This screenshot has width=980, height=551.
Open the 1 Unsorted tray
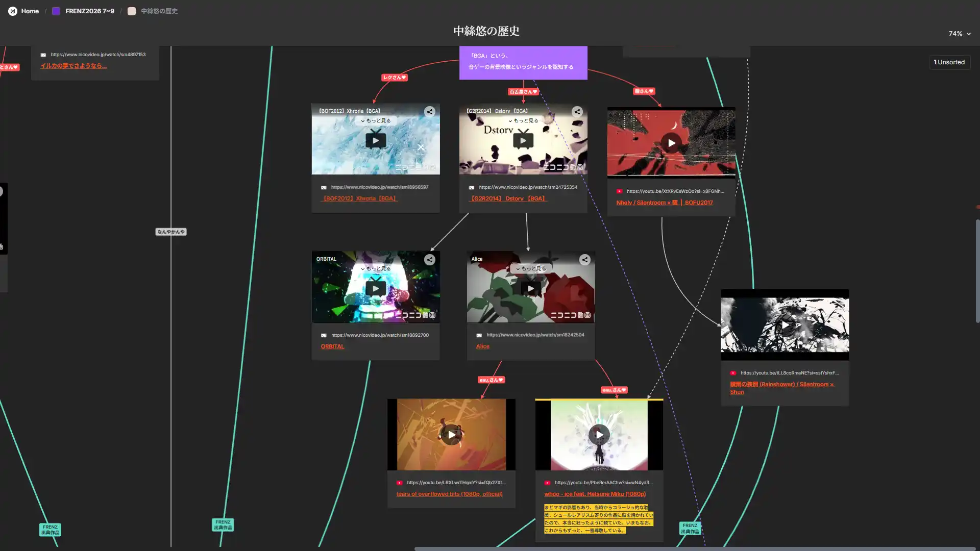pyautogui.click(x=949, y=62)
